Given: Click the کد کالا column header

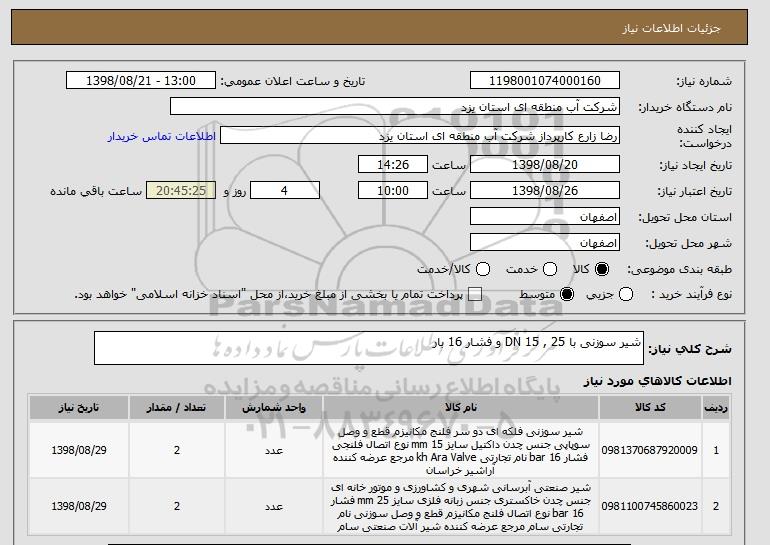Looking at the screenshot, I should (650, 408).
